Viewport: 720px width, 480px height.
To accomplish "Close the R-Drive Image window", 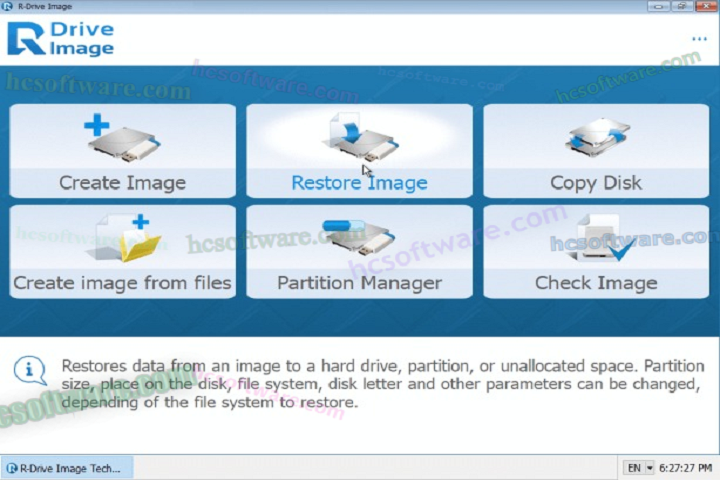I will pyautogui.click(x=706, y=6).
